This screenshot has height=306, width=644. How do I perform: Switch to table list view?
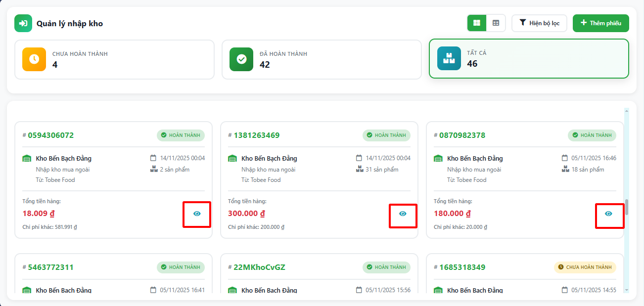[x=496, y=23]
